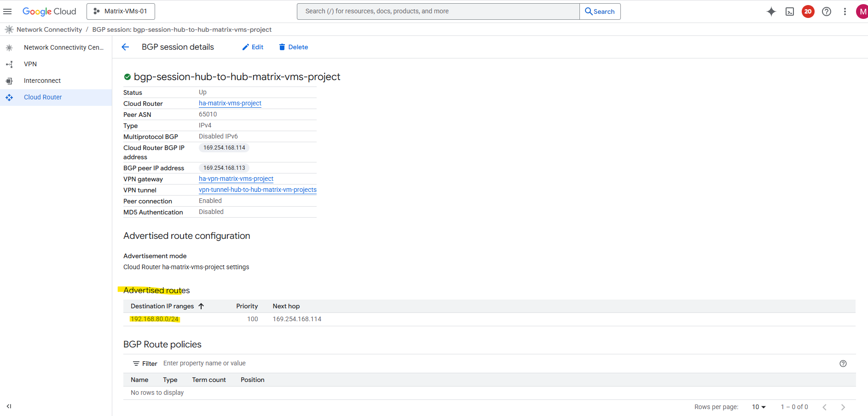Click the Filter icon in route policies

click(x=136, y=364)
